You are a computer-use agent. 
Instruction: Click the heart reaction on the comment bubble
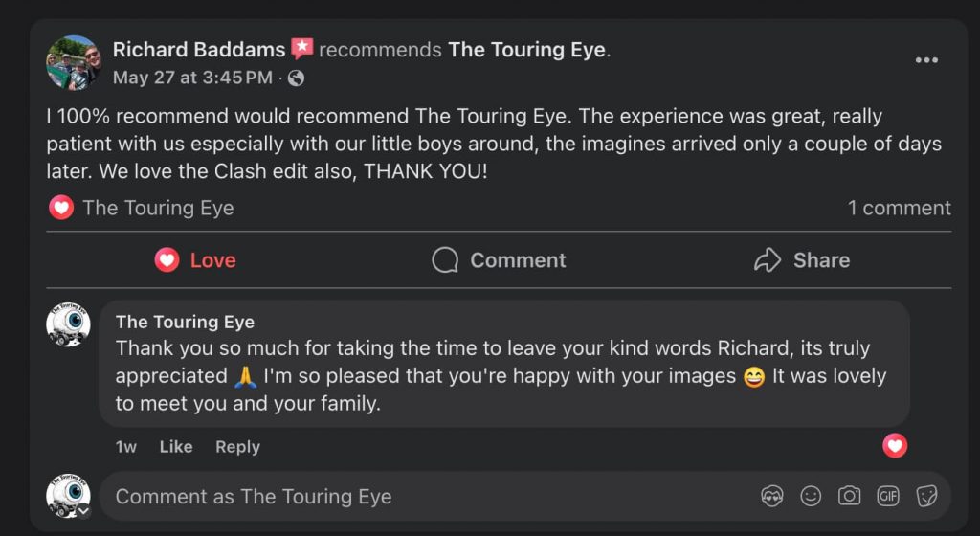[895, 445]
